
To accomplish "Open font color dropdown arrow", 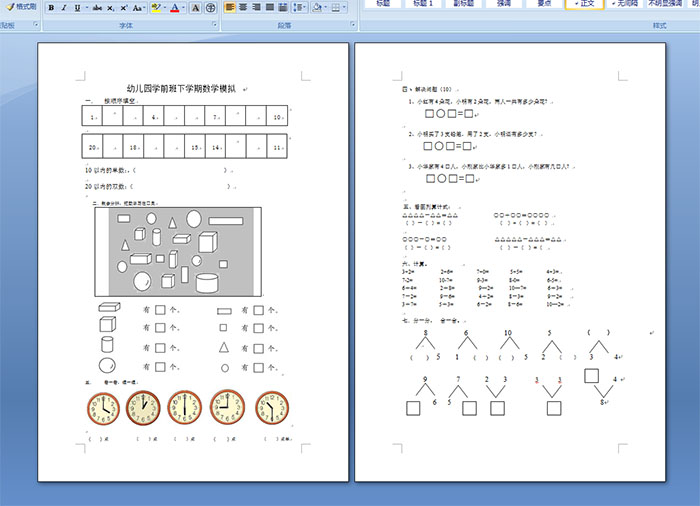I will (183, 8).
